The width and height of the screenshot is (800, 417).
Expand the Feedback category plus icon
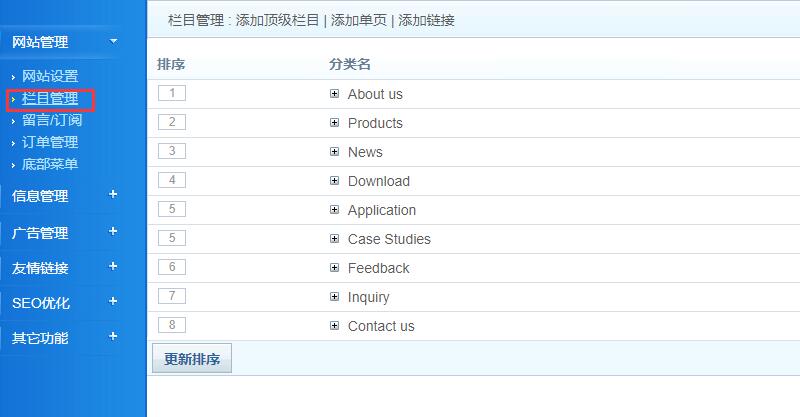334,268
